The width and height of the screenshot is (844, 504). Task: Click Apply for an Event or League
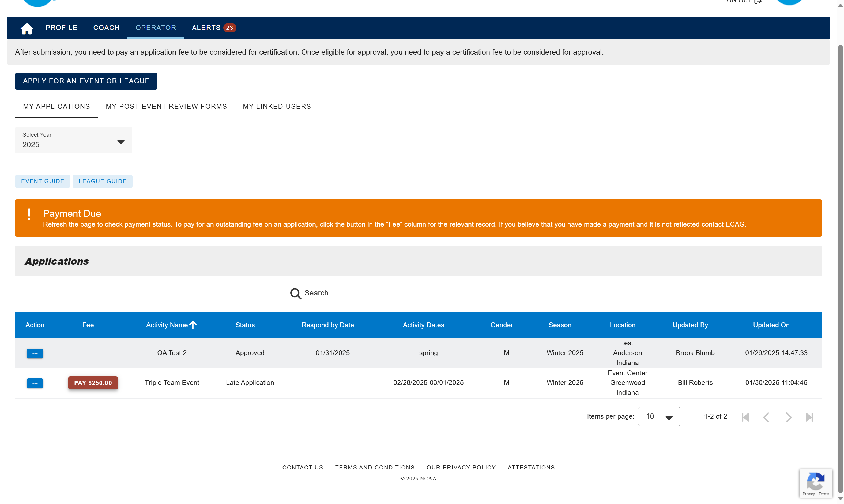coord(86,81)
